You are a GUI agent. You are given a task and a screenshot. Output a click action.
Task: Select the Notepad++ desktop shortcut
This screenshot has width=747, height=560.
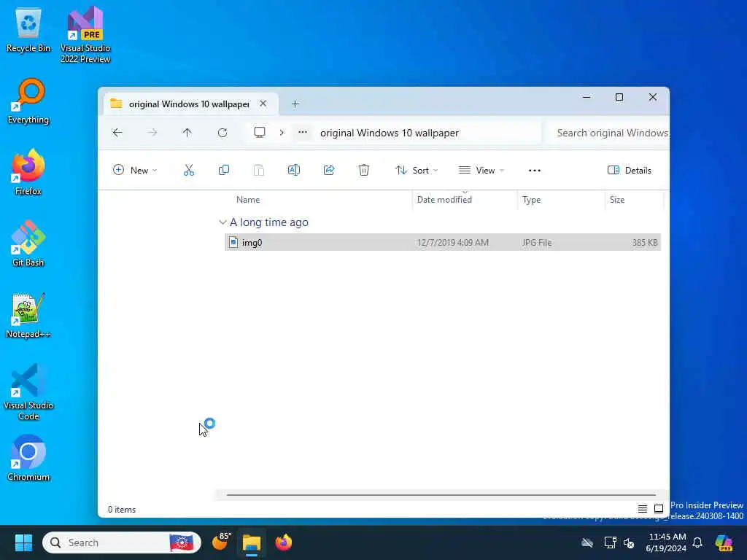point(28,315)
